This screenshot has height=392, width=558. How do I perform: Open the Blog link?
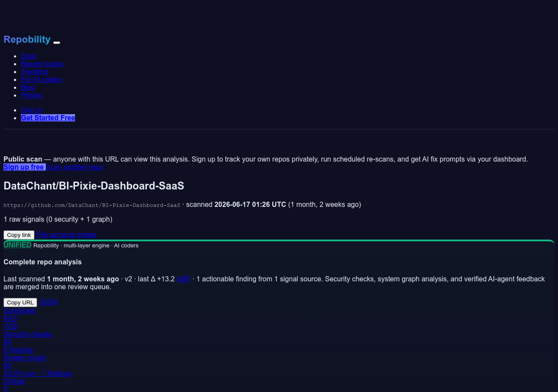[x=28, y=87]
